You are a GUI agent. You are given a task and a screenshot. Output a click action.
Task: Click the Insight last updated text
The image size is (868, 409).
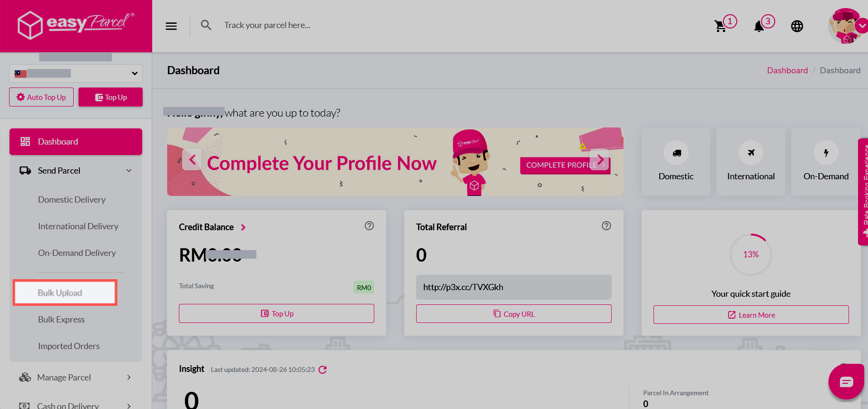[x=263, y=370]
